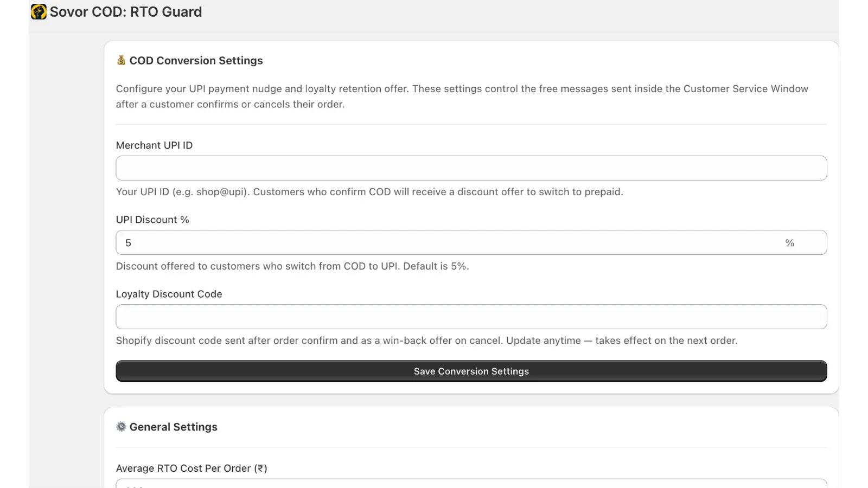
Task: Click the Loyalty Discount Code label
Action: coord(169,294)
